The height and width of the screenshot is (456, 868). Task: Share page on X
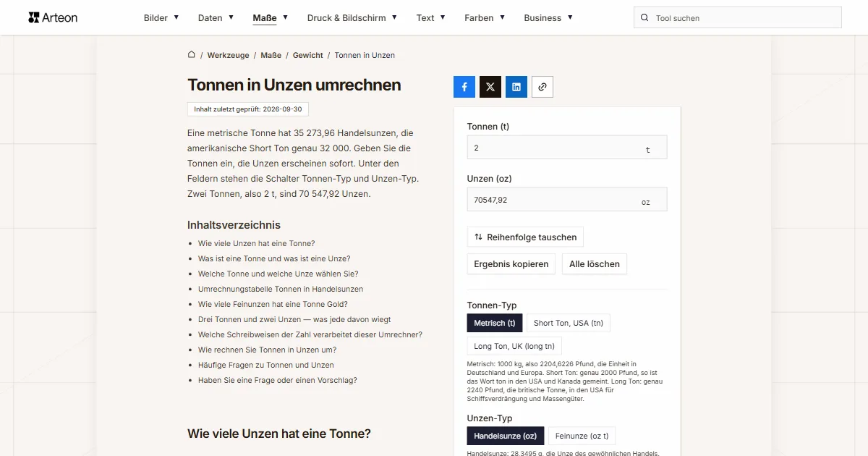[490, 87]
